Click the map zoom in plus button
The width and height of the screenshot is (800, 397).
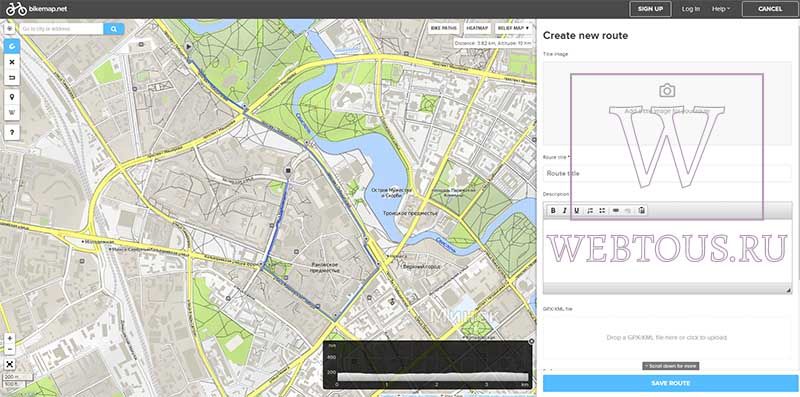click(10, 339)
